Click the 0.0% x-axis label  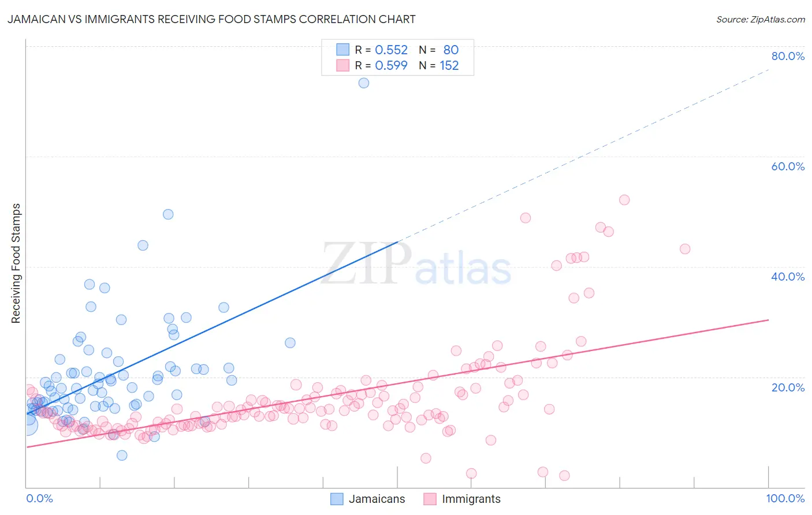point(40,498)
